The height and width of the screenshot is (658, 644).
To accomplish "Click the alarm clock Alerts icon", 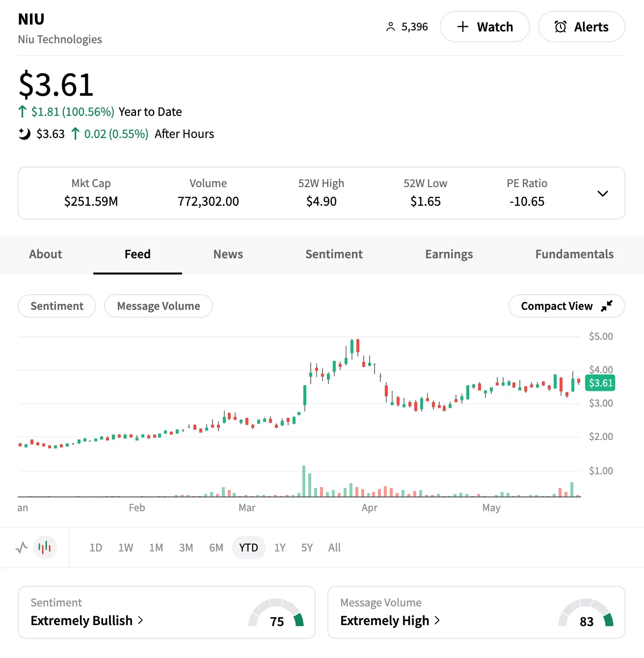I will [561, 27].
